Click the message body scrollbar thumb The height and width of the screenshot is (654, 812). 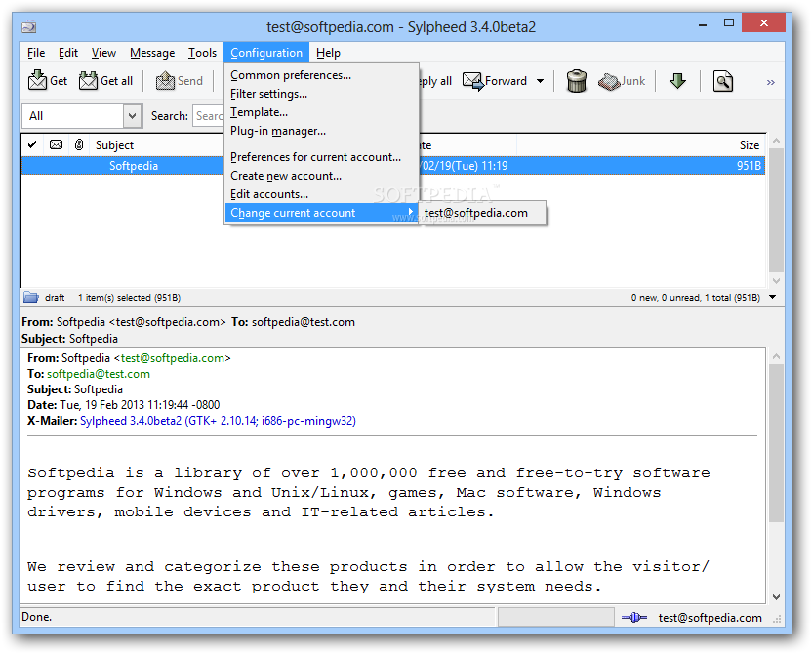point(776,443)
